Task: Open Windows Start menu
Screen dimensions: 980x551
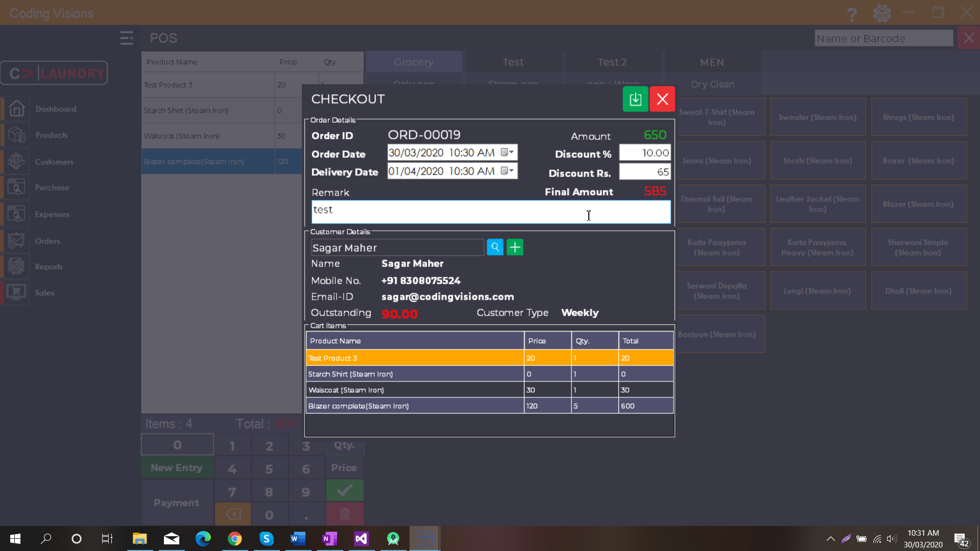Action: coord(15,539)
